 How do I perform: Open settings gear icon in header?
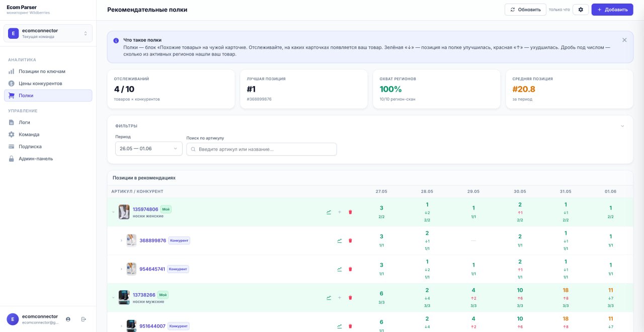[581, 10]
